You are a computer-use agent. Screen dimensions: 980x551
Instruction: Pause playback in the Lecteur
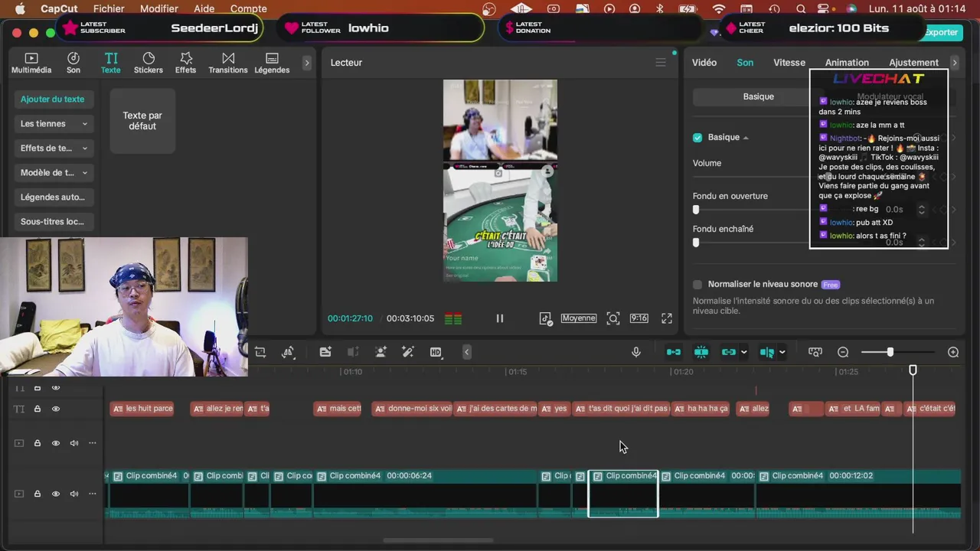(500, 318)
